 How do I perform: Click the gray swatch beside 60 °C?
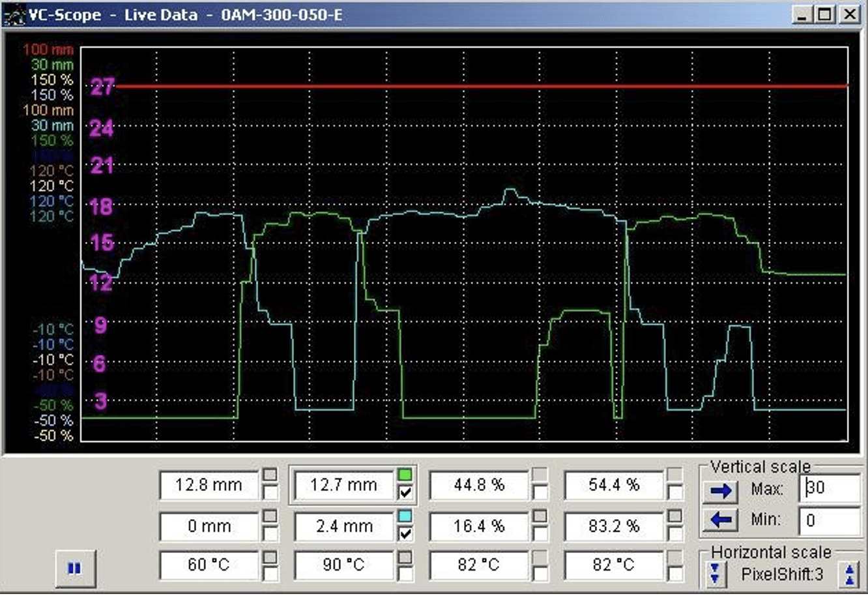tap(269, 558)
